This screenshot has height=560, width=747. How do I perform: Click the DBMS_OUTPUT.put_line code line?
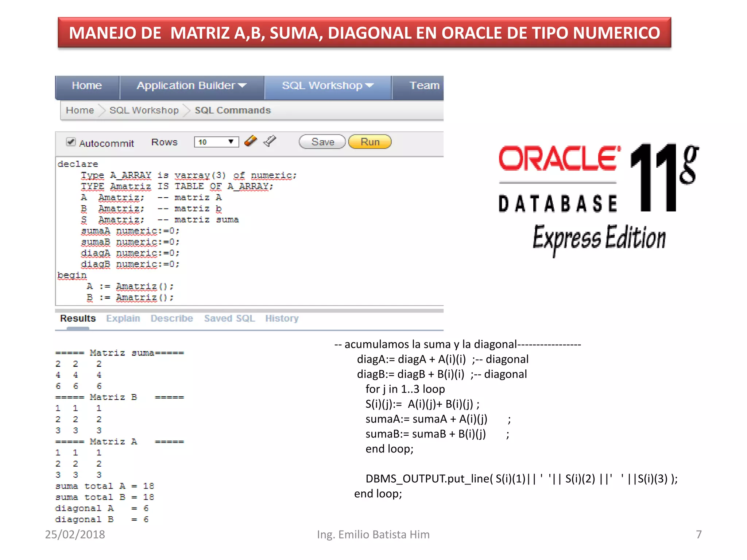pyautogui.click(x=522, y=479)
